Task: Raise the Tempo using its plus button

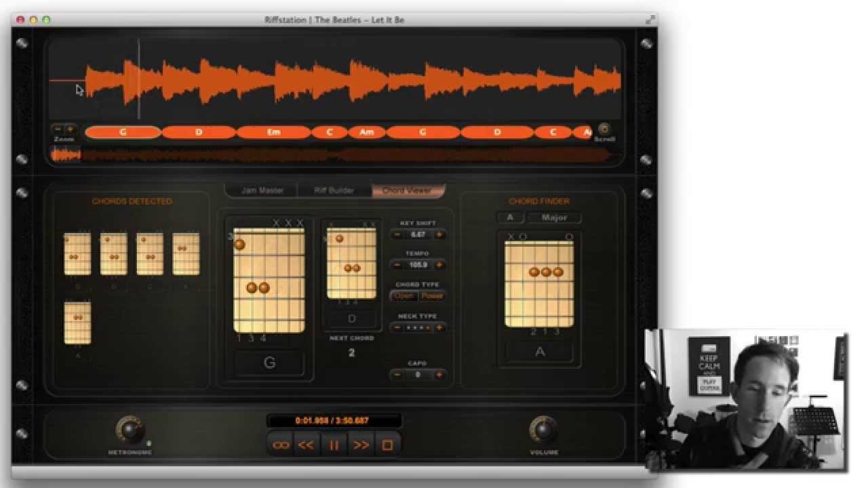Action: [439, 265]
